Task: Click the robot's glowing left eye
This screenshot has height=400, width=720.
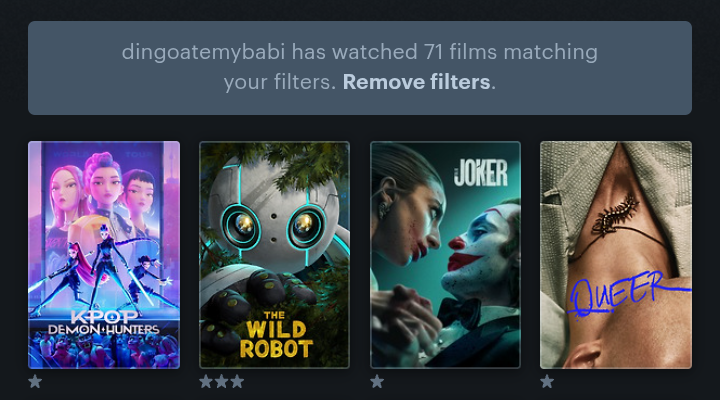Action: pos(242,225)
